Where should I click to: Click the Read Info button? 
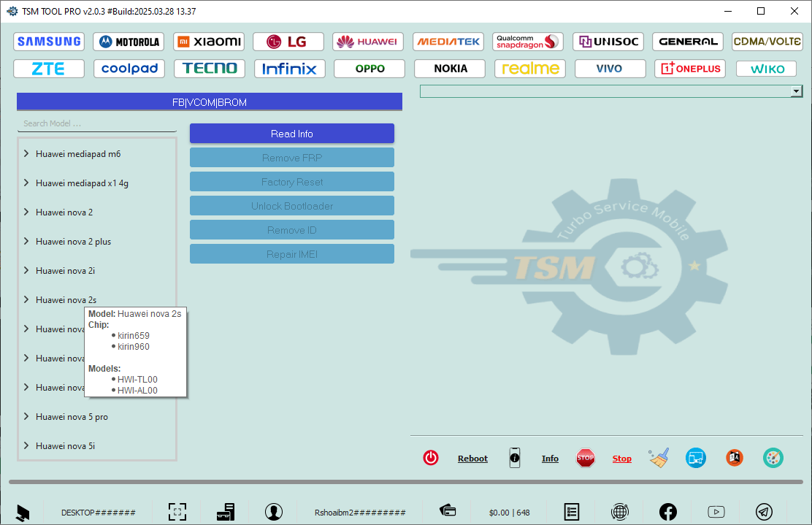click(x=291, y=133)
